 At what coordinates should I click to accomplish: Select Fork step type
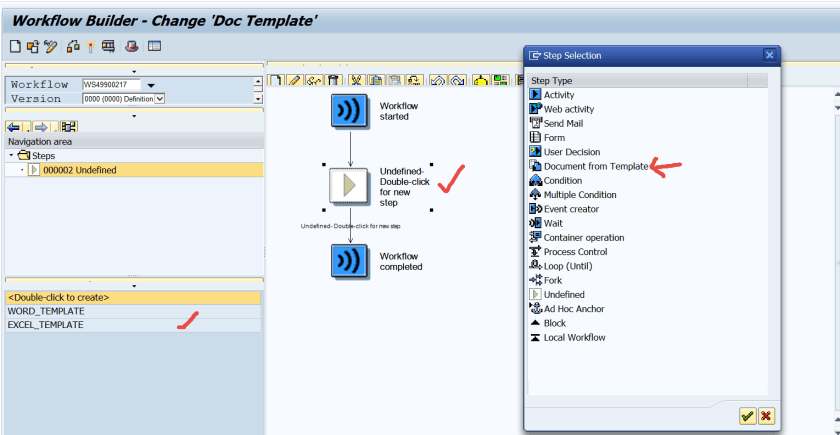point(553,280)
